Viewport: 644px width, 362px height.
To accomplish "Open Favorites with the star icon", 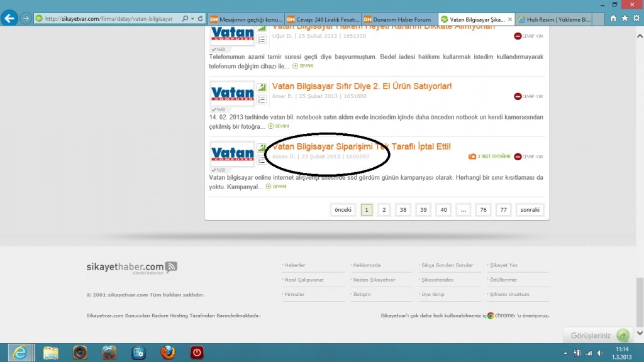I will tap(625, 18).
